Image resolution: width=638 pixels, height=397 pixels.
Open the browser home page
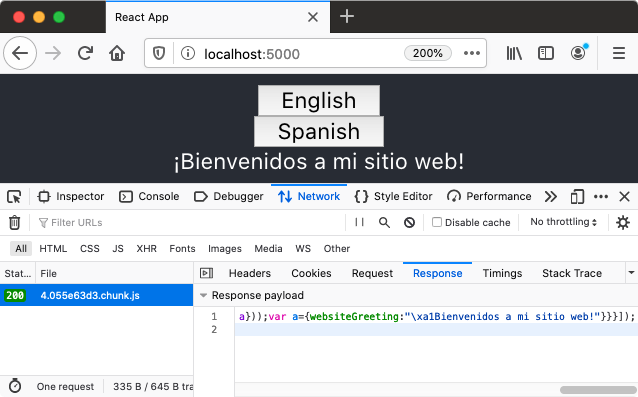117,53
